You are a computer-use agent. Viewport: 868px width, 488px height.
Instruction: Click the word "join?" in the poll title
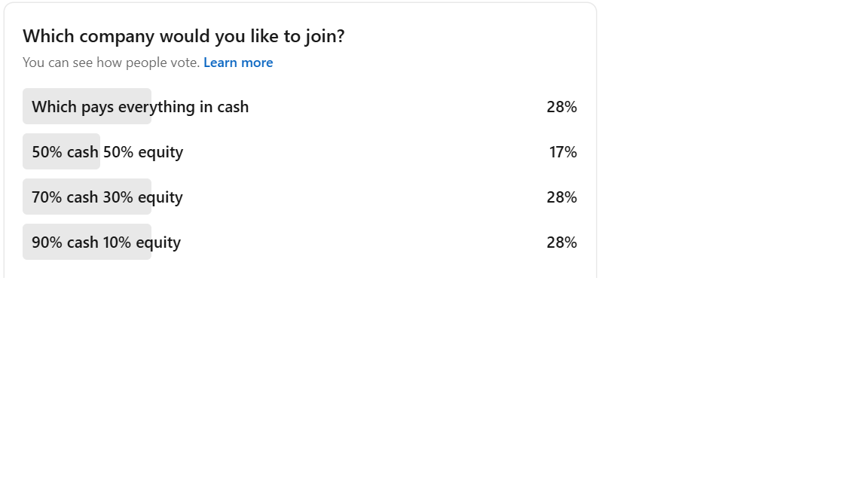point(324,36)
